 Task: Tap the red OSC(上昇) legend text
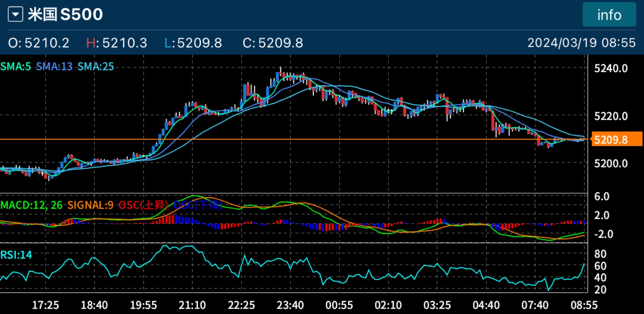point(143,205)
